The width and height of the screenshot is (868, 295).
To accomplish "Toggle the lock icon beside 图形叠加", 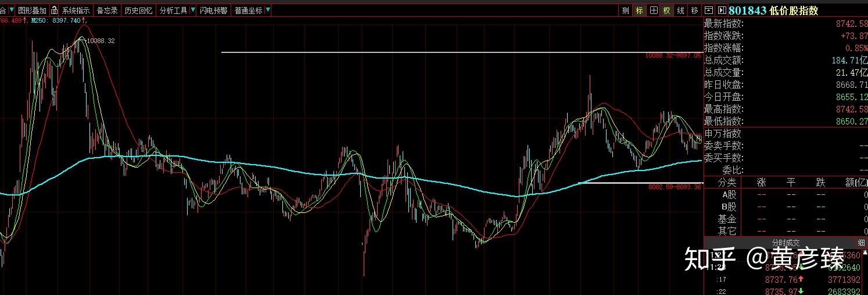I will (54, 10).
